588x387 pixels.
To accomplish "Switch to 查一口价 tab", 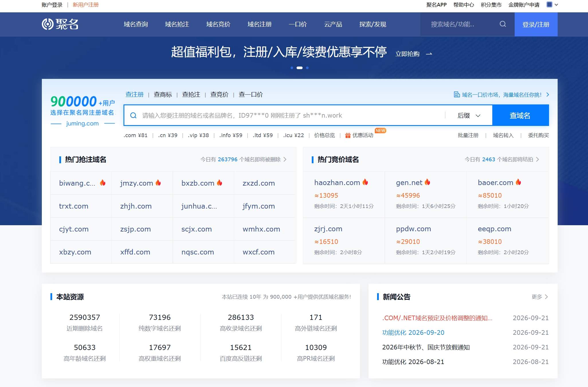I will pyautogui.click(x=251, y=94).
